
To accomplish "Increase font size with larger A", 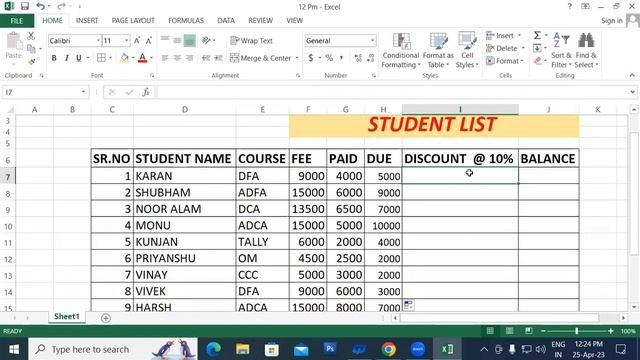I will (x=137, y=40).
